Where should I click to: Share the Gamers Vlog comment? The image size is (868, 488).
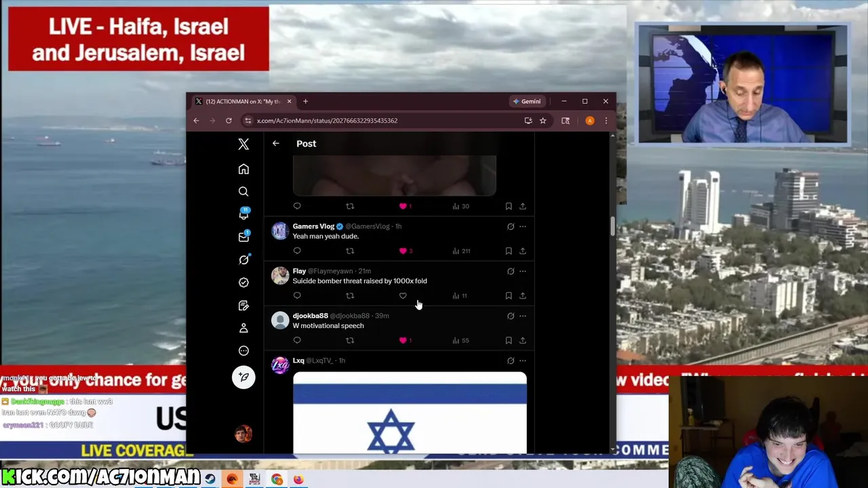coord(523,251)
